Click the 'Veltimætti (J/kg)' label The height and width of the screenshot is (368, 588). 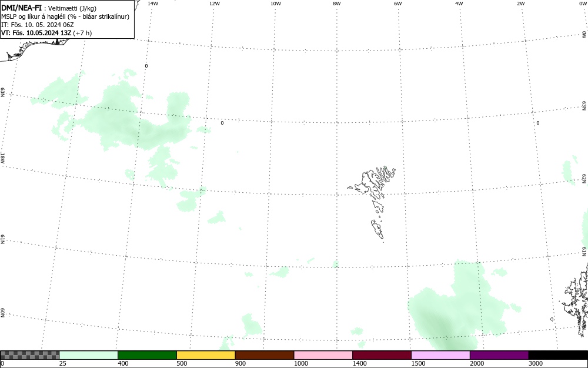(x=72, y=8)
